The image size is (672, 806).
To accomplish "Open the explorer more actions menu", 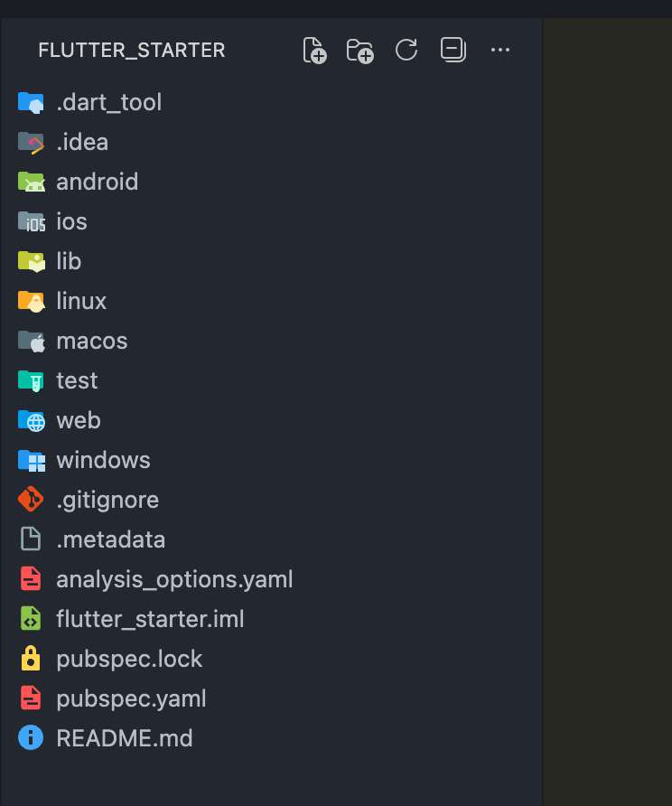I will tap(500, 51).
